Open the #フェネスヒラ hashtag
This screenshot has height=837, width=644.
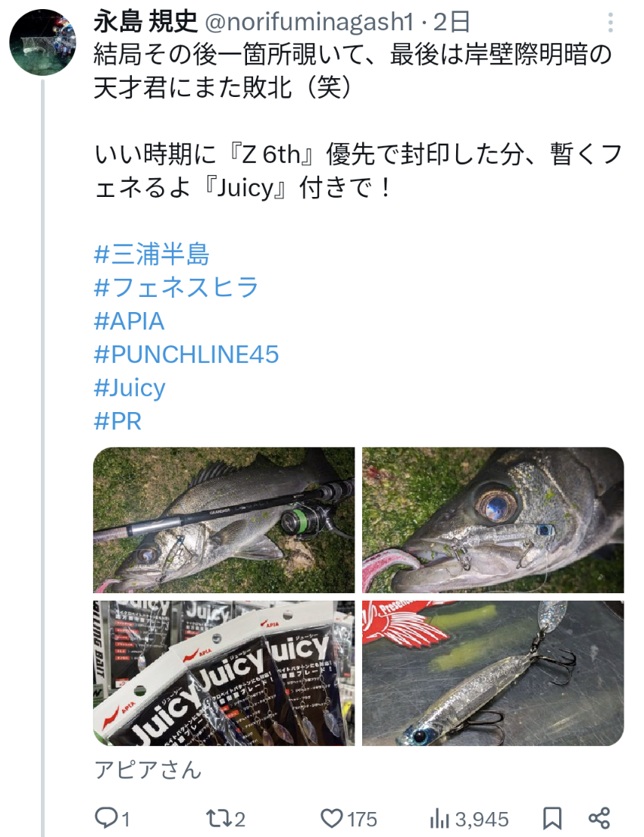tap(177, 287)
